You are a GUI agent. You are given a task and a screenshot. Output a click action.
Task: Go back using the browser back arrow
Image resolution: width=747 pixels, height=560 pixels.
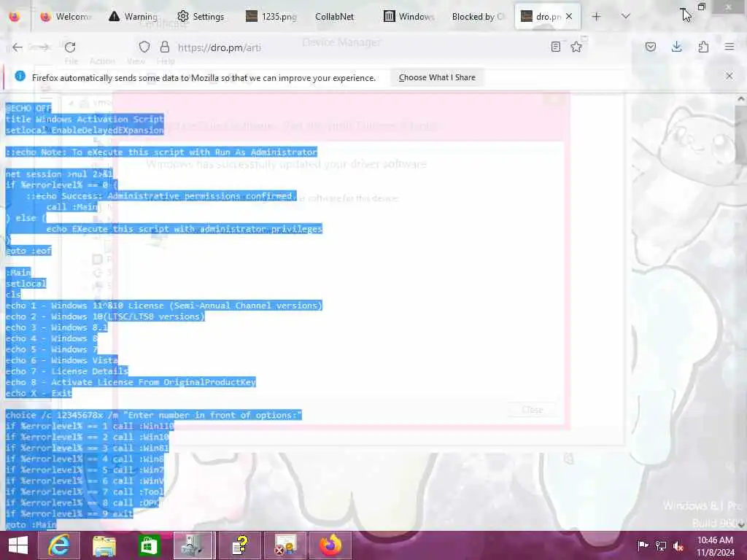click(x=18, y=47)
